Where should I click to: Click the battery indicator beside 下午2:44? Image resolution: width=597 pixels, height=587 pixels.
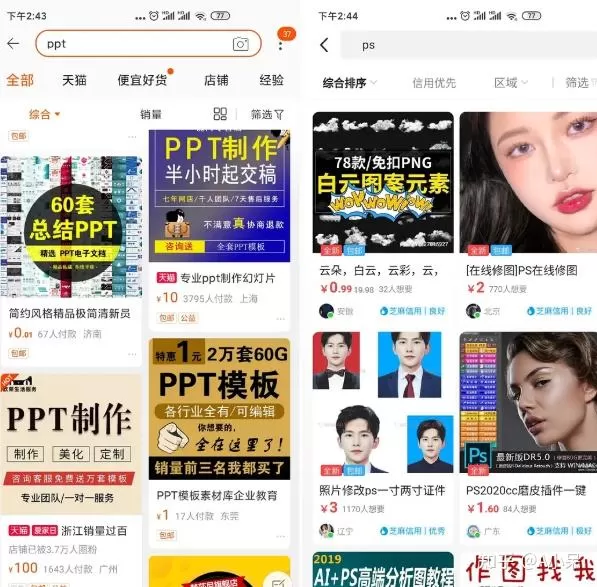pos(532,16)
